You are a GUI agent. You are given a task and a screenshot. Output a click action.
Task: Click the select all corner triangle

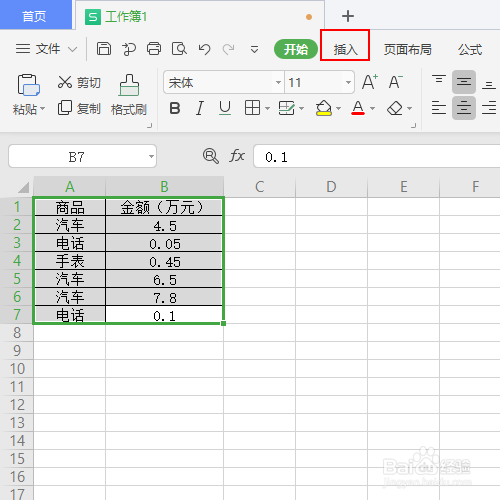23,188
